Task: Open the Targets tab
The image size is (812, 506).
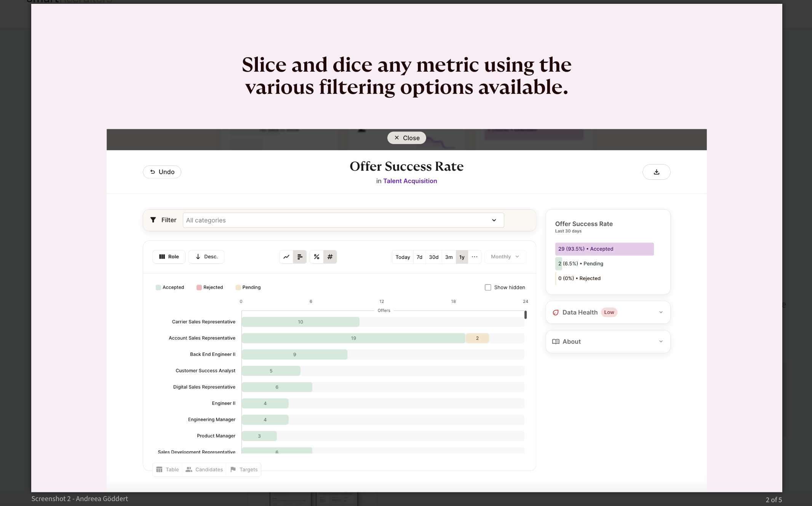Action: click(x=244, y=469)
